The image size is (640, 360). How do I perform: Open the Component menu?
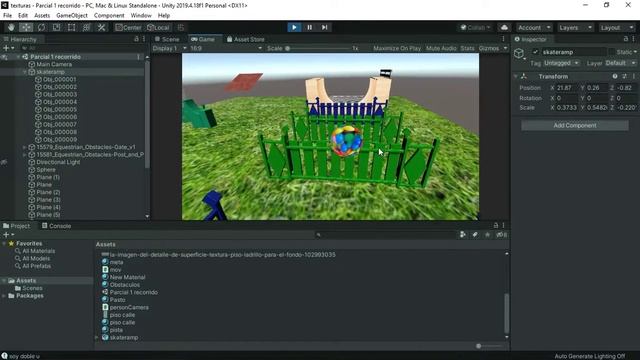click(x=109, y=16)
